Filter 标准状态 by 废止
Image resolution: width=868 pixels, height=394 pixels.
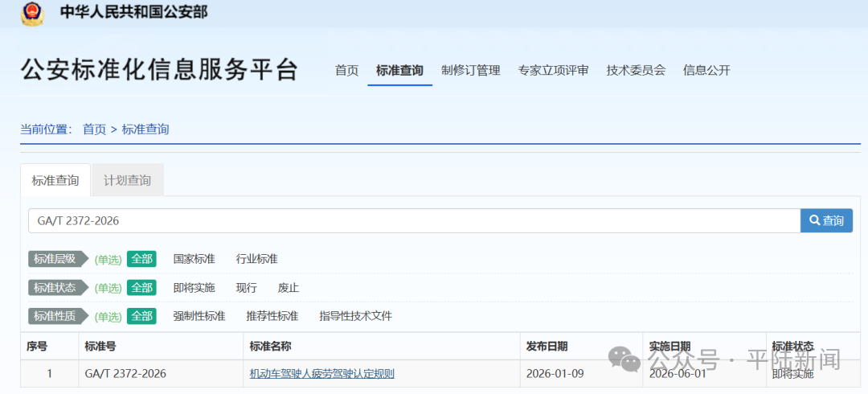coord(288,288)
